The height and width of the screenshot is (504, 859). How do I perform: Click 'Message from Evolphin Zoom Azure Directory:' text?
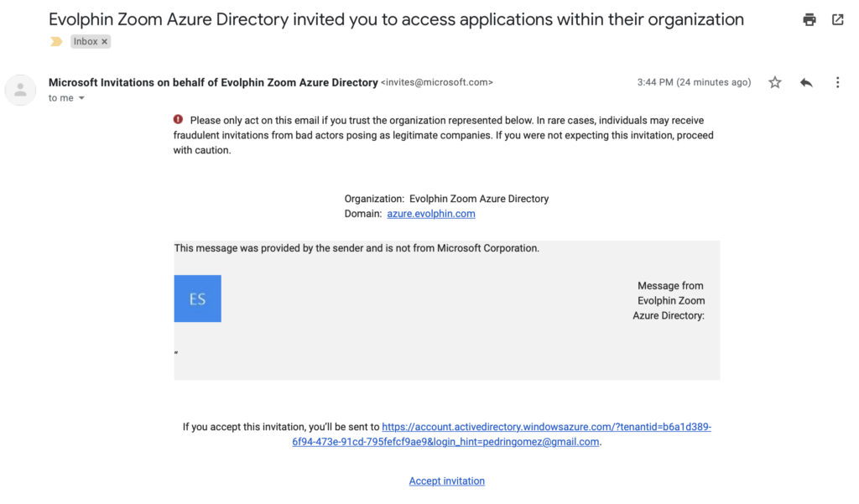coord(669,301)
